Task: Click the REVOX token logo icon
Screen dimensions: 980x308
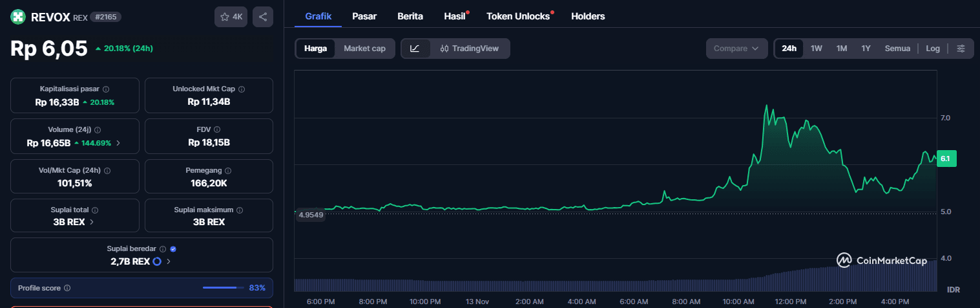Action: tap(18, 17)
